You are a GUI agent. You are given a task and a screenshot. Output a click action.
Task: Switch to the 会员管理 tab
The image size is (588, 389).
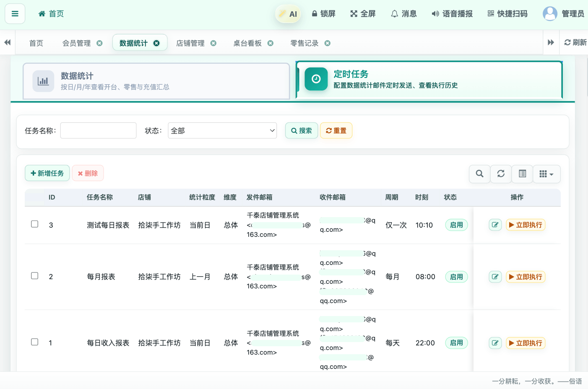point(77,43)
